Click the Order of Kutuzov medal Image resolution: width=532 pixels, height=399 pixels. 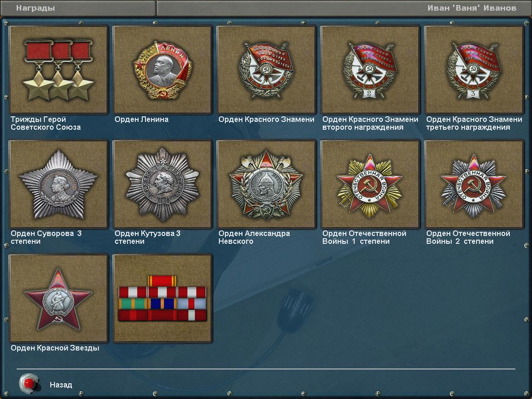(x=163, y=184)
